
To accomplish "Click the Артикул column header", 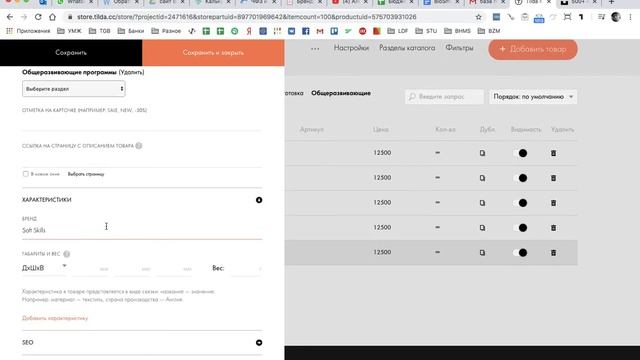I will point(311,129).
